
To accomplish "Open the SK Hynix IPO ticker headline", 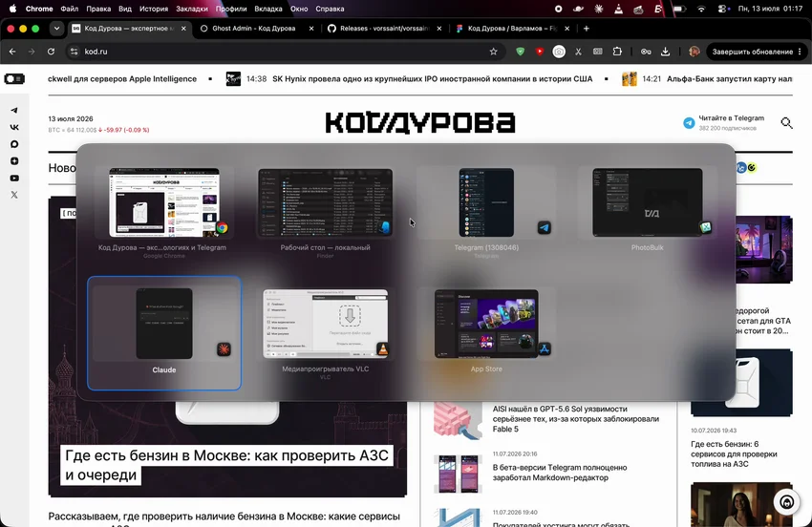I will point(433,78).
